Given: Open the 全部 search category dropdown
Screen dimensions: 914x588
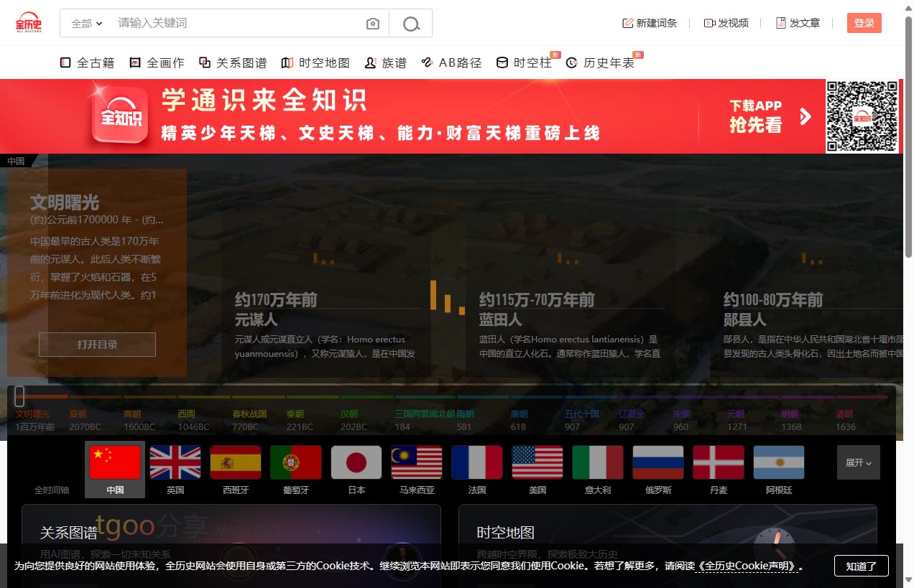Looking at the screenshot, I should pyautogui.click(x=87, y=24).
